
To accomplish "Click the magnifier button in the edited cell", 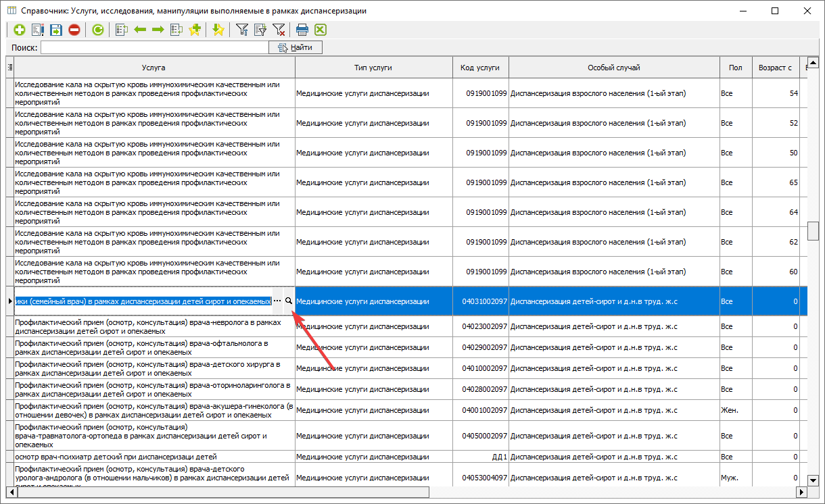I will [289, 301].
